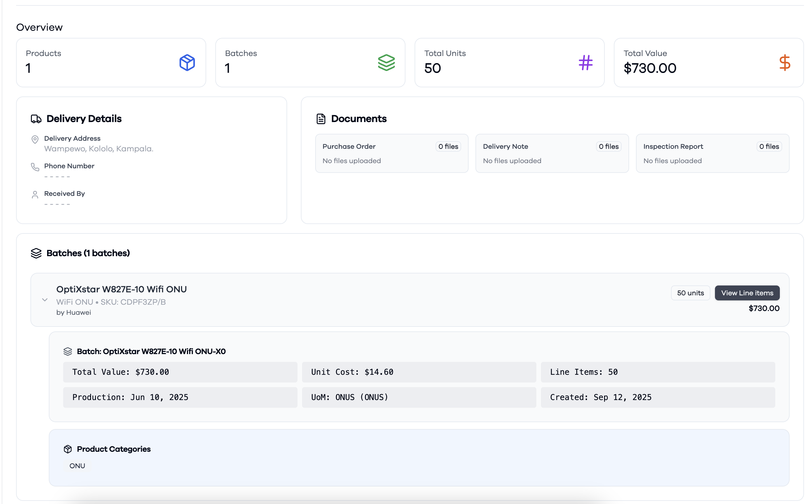Click the Total Value: $730.00 batch cell

(x=180, y=372)
